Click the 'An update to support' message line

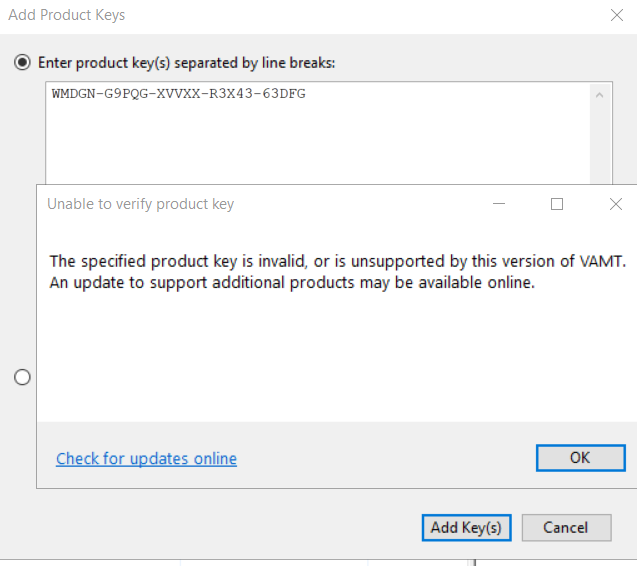pos(292,282)
